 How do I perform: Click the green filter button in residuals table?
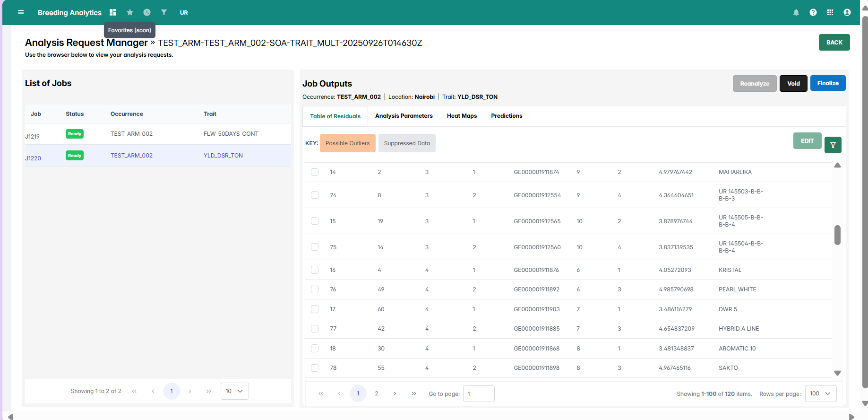pos(833,145)
